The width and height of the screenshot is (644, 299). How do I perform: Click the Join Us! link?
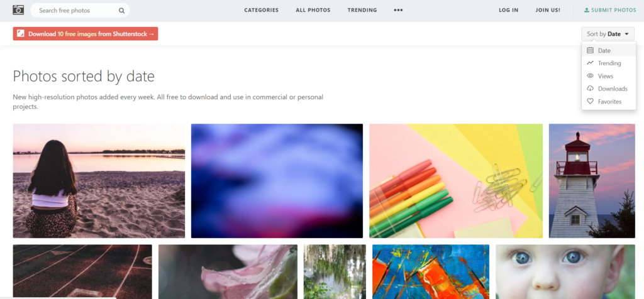pyautogui.click(x=548, y=10)
